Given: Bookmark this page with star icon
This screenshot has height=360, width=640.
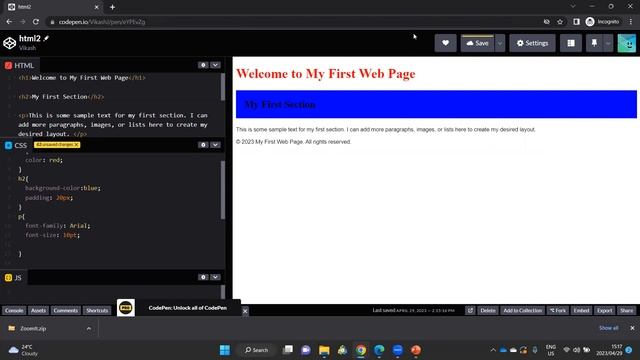Looking at the screenshot, I should point(560,22).
